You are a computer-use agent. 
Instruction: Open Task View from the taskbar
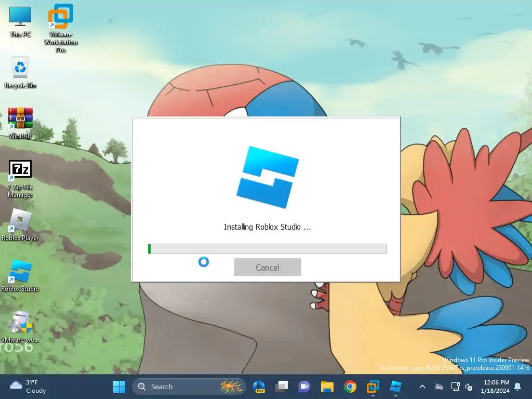tap(282, 387)
